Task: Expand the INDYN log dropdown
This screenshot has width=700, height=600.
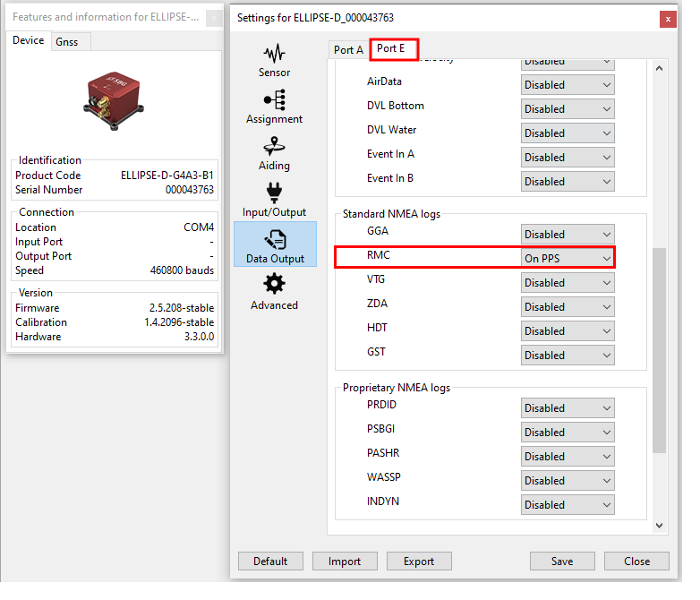Action: click(568, 505)
